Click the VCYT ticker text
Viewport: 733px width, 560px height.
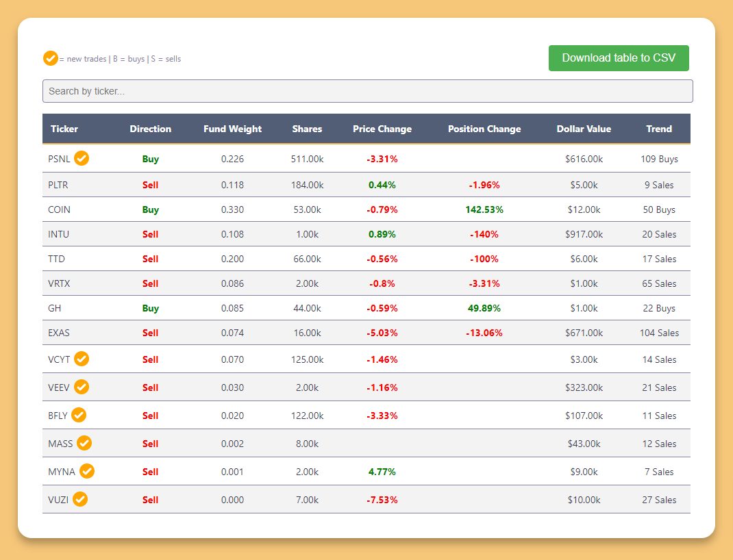(x=59, y=359)
